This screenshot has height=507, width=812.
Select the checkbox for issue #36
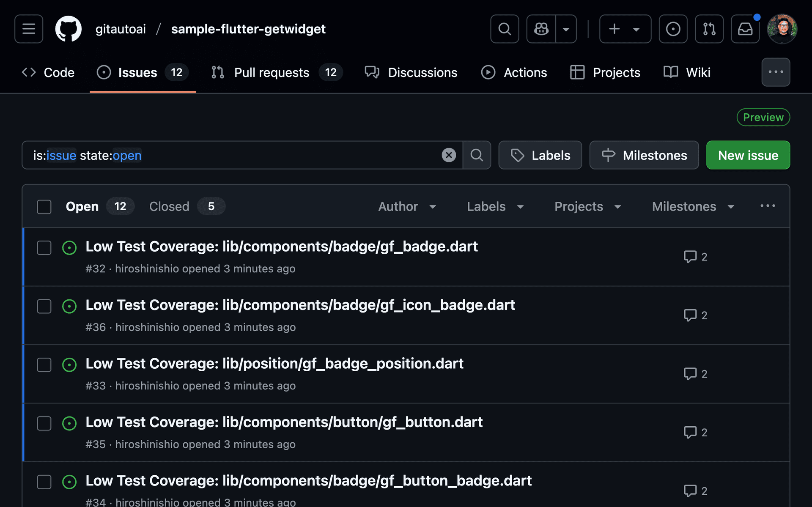coord(44,306)
